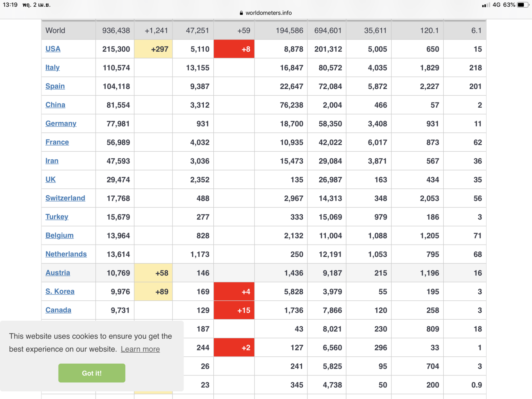Open the USA country link
532x399 pixels.
(x=53, y=49)
